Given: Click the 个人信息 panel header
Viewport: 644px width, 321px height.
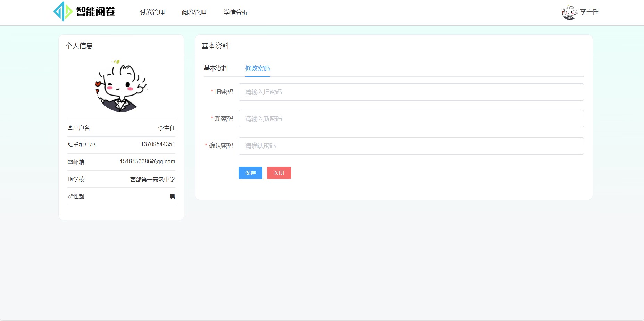Looking at the screenshot, I should 79,46.
